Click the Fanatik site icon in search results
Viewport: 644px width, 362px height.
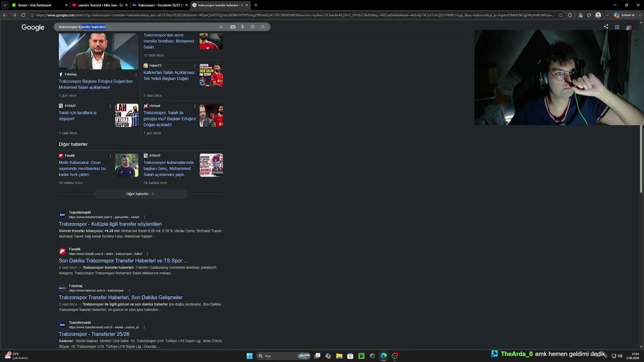pyautogui.click(x=62, y=251)
